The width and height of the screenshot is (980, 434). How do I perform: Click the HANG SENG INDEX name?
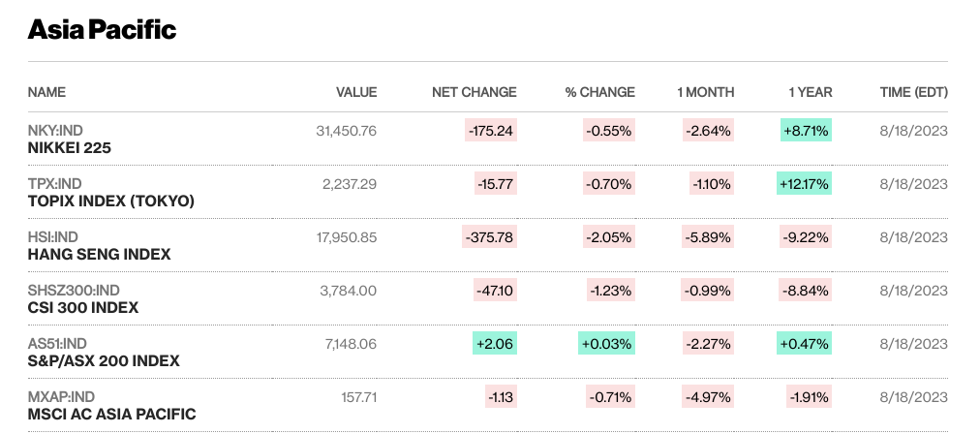pyautogui.click(x=99, y=254)
